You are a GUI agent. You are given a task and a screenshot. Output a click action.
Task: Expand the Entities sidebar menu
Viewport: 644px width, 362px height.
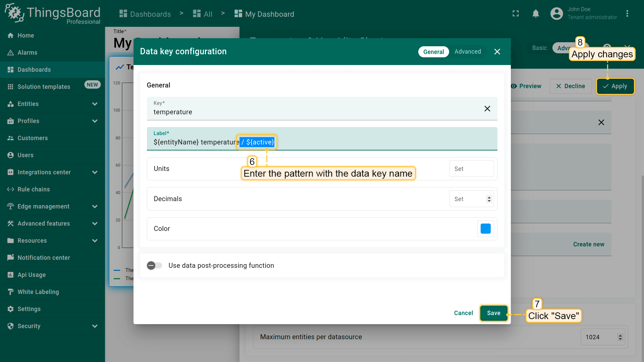95,104
